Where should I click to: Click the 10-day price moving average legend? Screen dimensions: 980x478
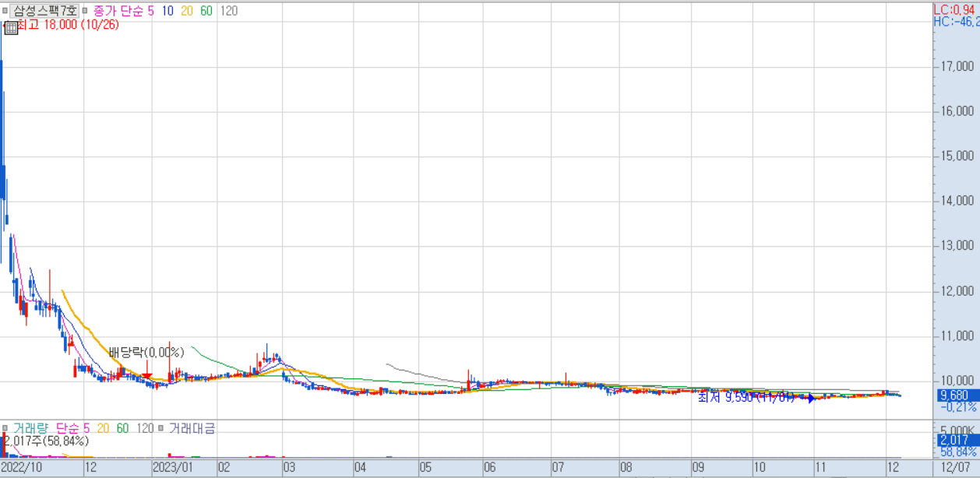(x=167, y=10)
